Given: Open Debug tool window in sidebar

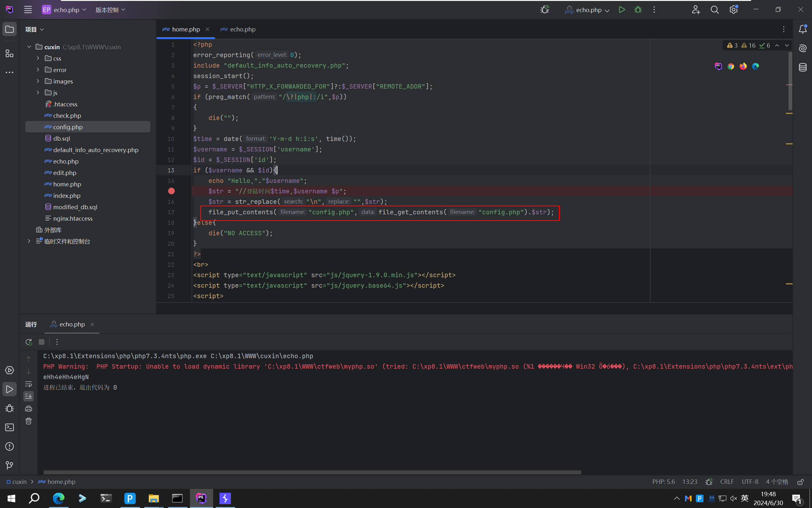Looking at the screenshot, I should [10, 408].
